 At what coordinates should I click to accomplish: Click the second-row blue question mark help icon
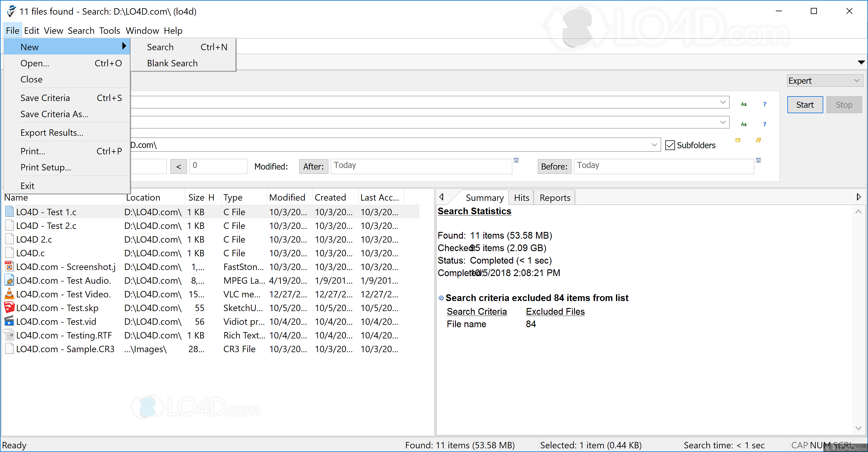tap(764, 124)
